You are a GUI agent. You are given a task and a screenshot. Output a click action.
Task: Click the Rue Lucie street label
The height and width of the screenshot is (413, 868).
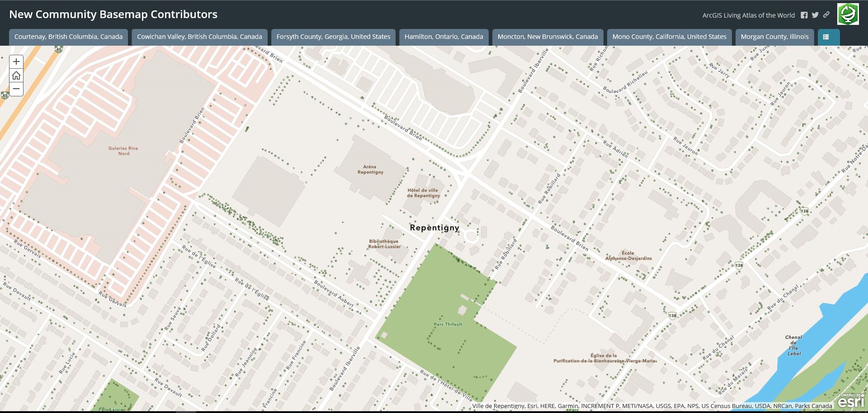click(x=67, y=363)
